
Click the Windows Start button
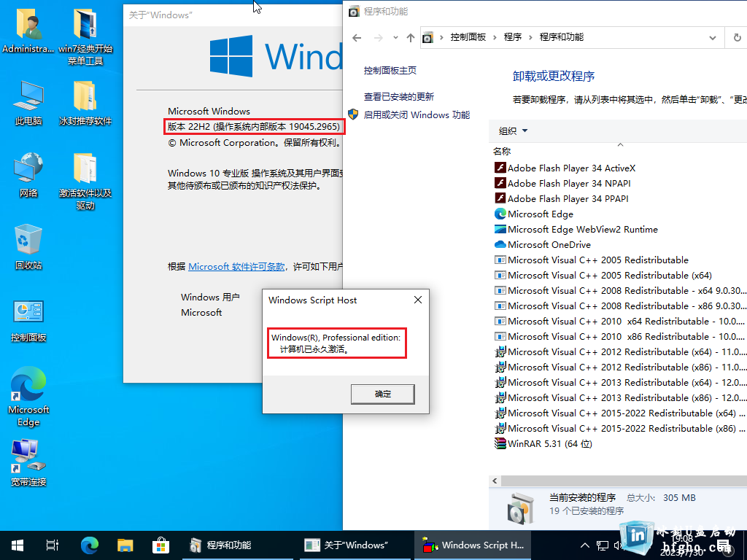pyautogui.click(x=18, y=545)
